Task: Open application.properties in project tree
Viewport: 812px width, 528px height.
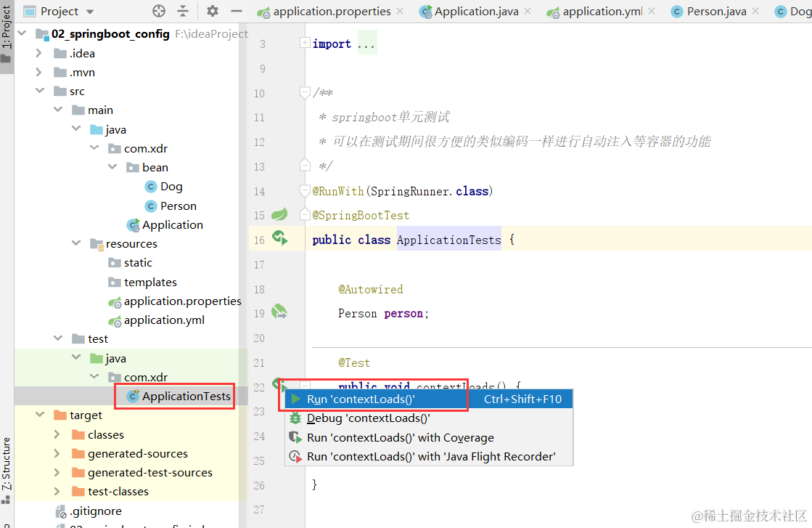Action: tap(174, 301)
